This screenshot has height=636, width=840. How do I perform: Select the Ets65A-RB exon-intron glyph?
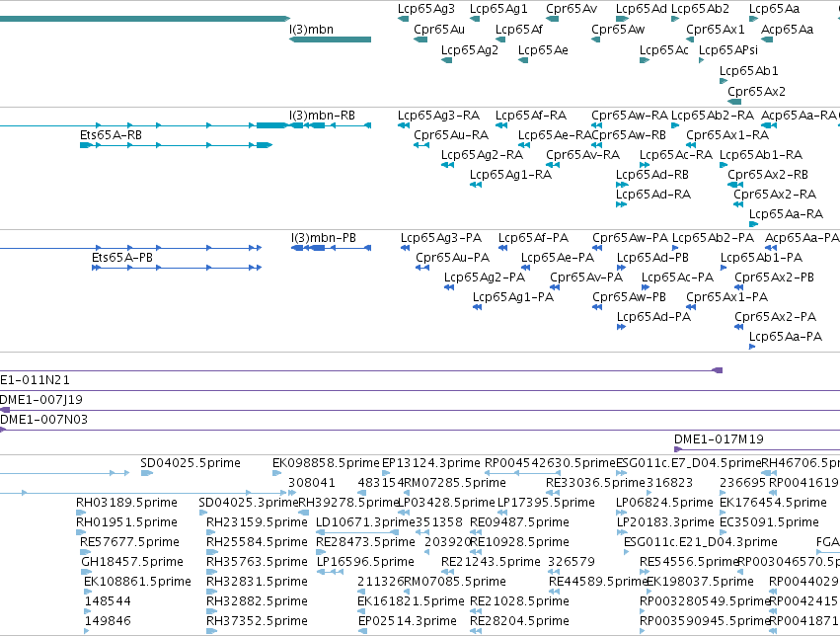coord(177,145)
